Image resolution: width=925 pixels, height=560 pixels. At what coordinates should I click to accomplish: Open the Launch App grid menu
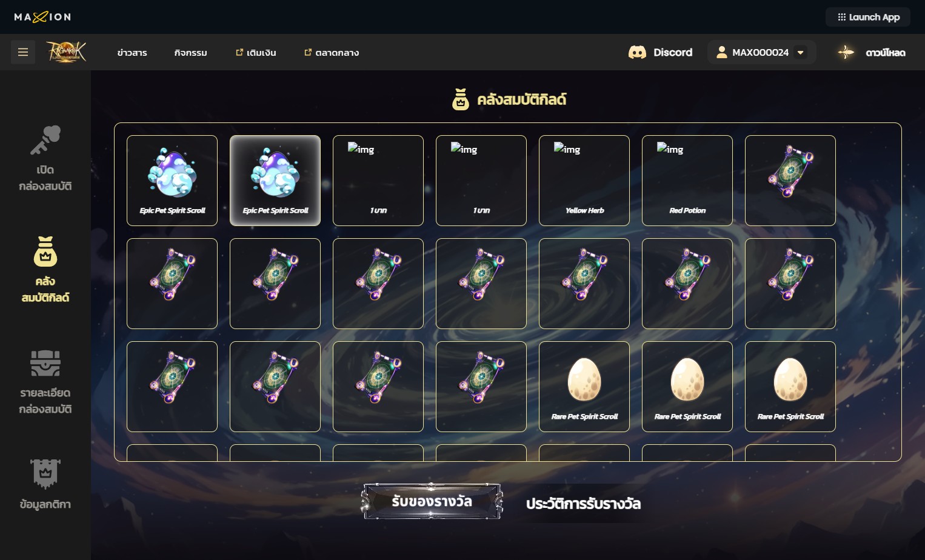pyautogui.click(x=868, y=17)
